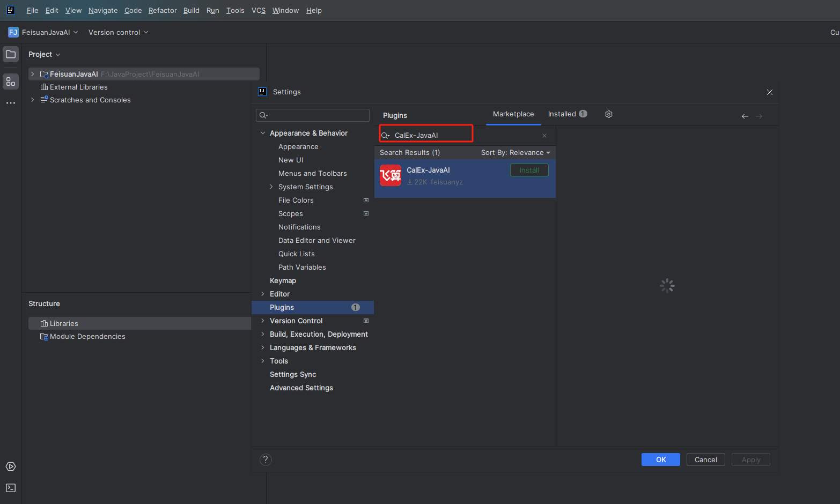Select Menus and Toolbars item
The height and width of the screenshot is (504, 840).
click(x=312, y=173)
